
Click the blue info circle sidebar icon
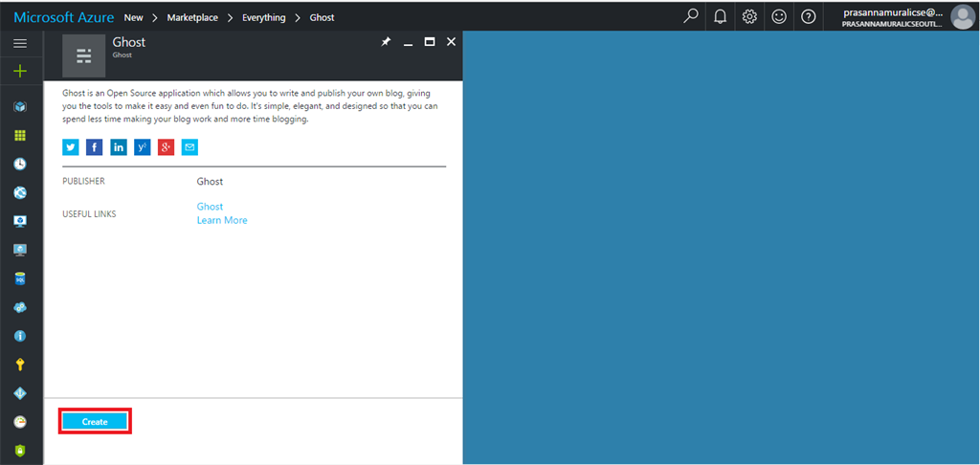(20, 336)
